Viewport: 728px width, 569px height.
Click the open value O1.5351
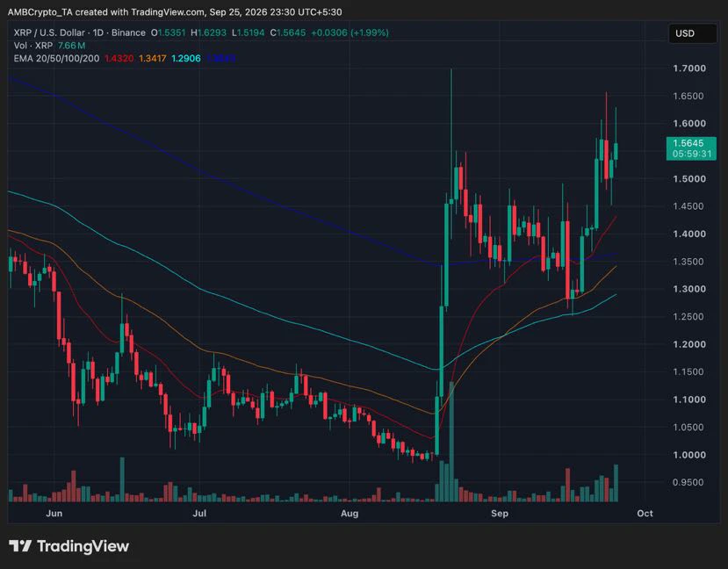click(x=168, y=33)
